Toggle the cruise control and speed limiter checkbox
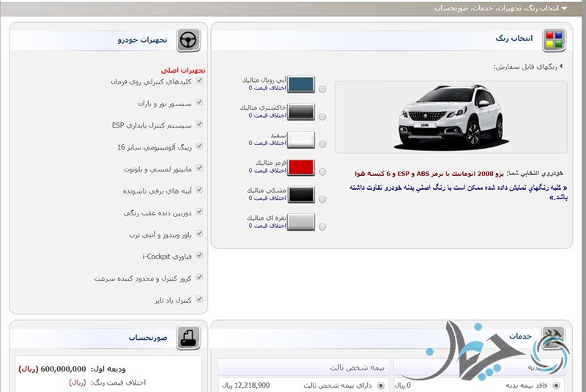Image resolution: width=586 pixels, height=392 pixels. (x=199, y=278)
